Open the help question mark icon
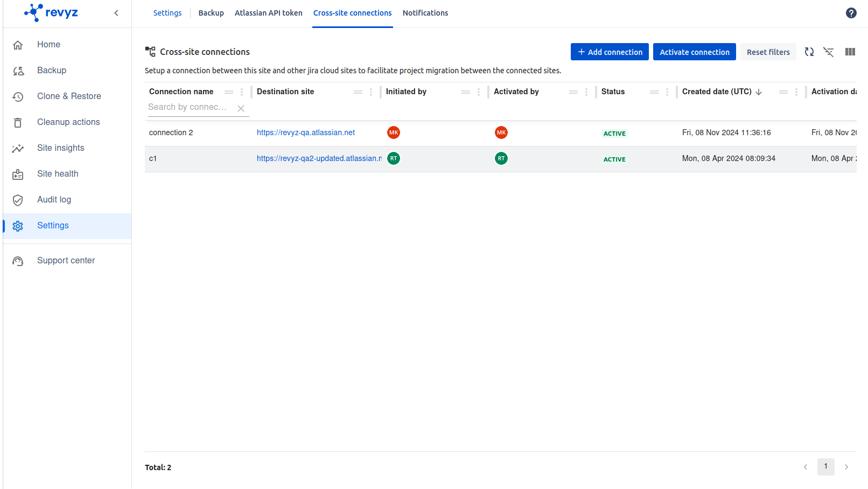 tap(851, 13)
